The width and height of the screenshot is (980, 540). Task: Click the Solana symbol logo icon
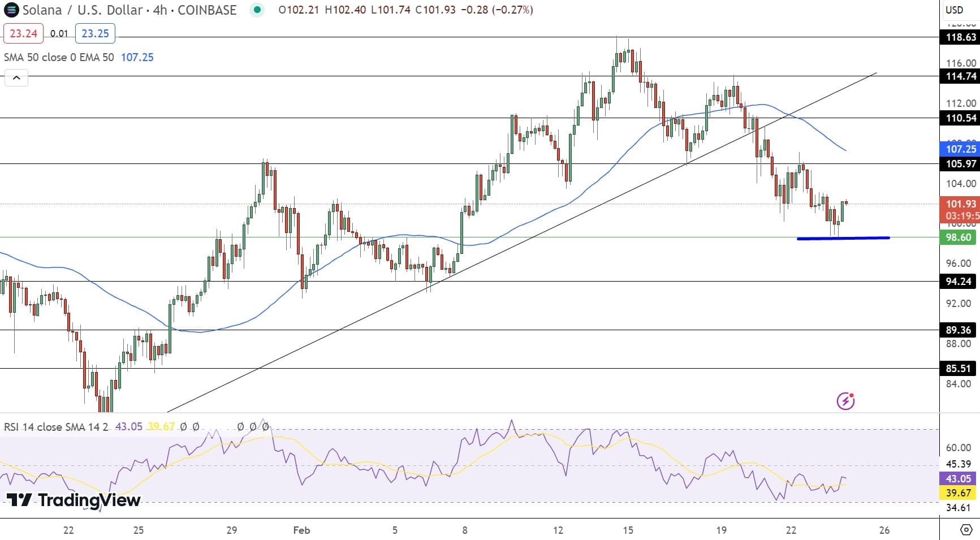click(x=11, y=10)
